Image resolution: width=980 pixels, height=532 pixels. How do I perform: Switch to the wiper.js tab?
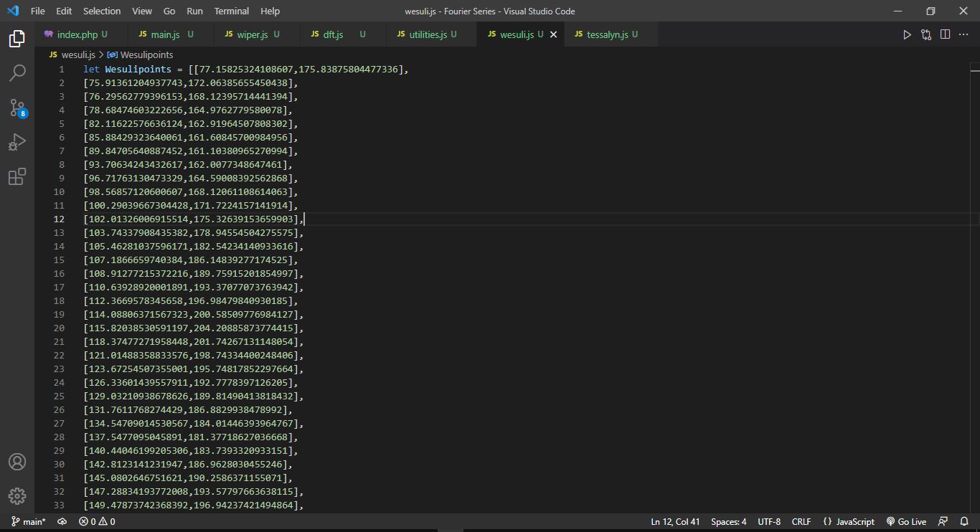coord(256,34)
